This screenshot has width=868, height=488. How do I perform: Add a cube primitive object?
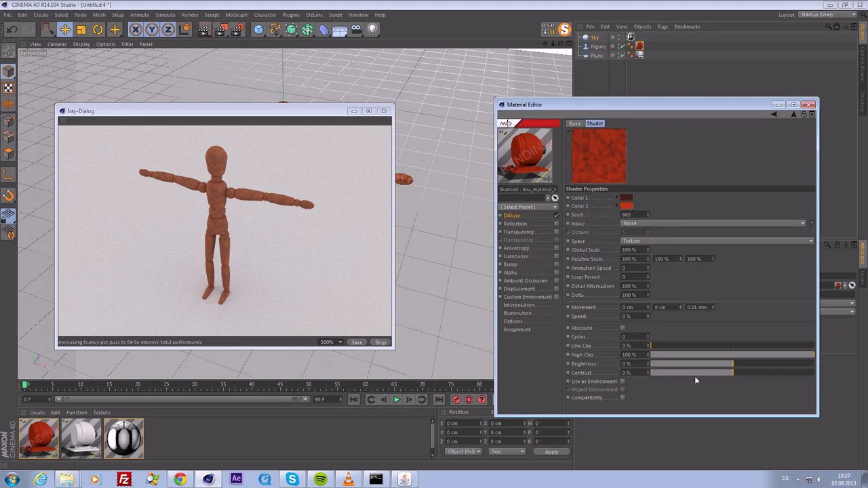[x=258, y=30]
